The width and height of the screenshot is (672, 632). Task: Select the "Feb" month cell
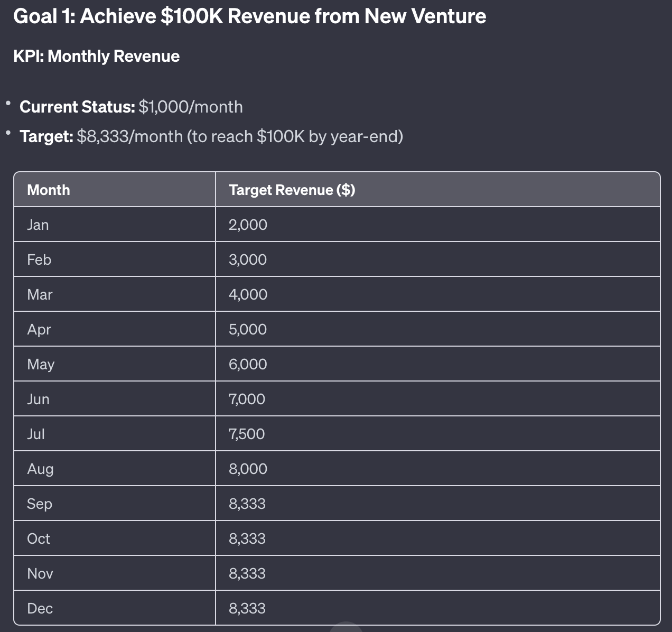point(39,259)
